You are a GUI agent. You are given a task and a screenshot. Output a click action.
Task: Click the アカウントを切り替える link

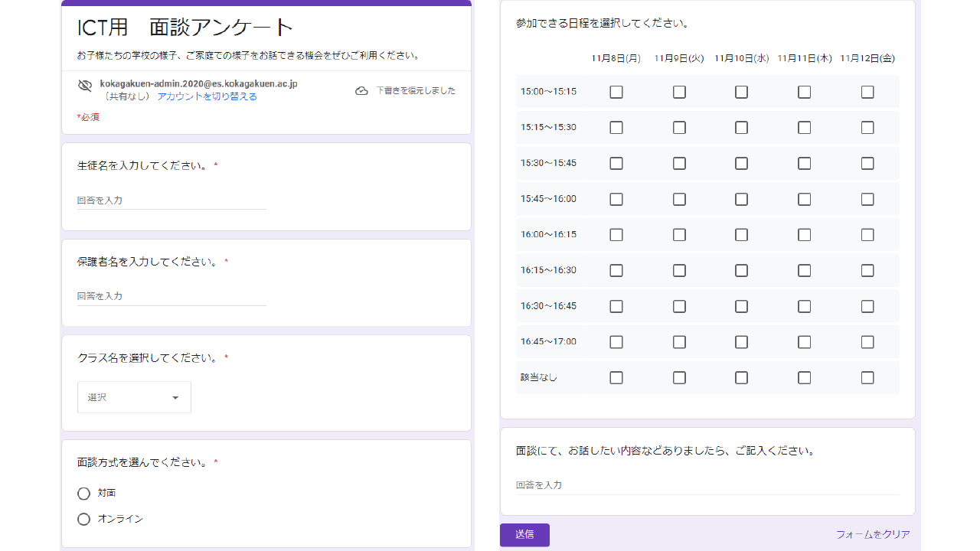[x=207, y=96]
